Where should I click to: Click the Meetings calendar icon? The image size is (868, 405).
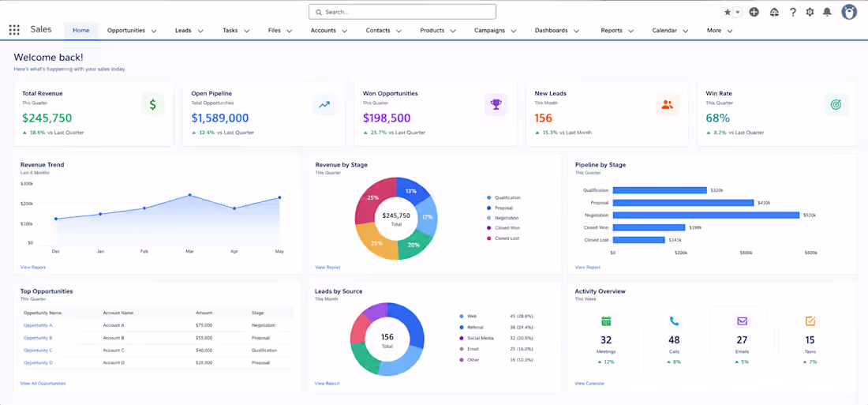[606, 321]
